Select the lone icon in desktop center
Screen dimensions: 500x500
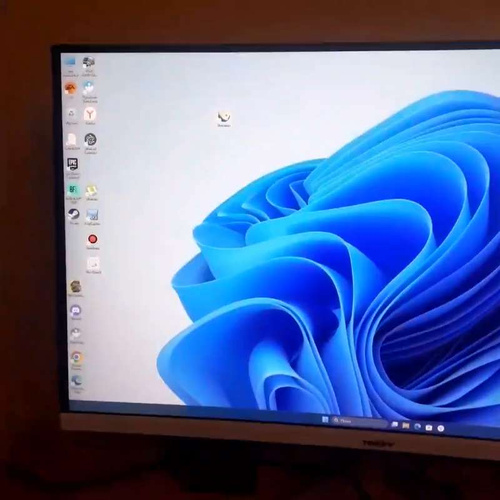[224, 117]
